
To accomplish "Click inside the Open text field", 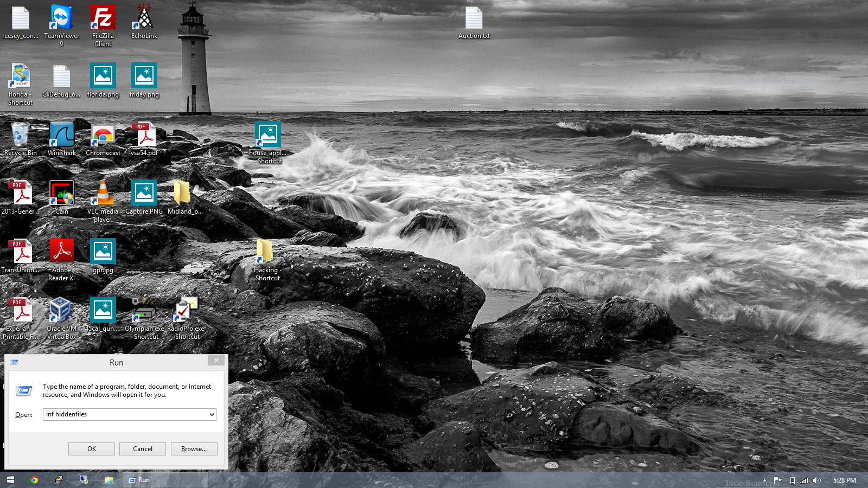I will (125, 415).
